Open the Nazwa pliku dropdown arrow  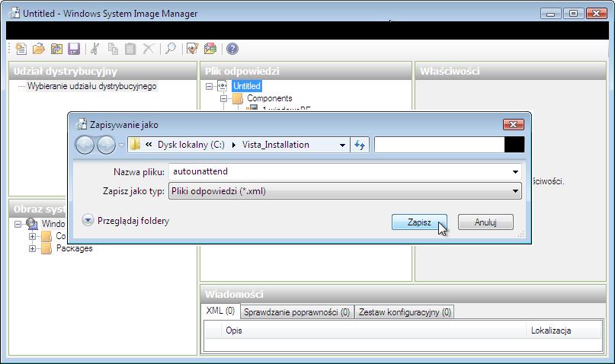515,171
